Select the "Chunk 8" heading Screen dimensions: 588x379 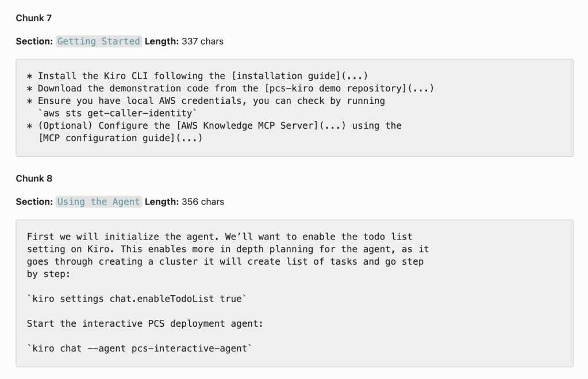pyautogui.click(x=34, y=179)
